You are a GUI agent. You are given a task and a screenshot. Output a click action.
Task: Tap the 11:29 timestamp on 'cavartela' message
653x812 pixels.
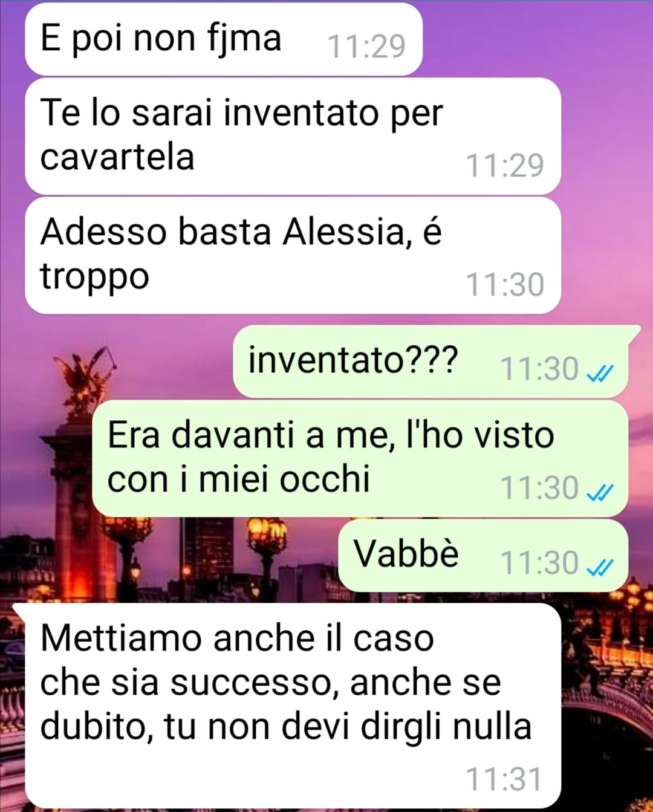coord(504,165)
